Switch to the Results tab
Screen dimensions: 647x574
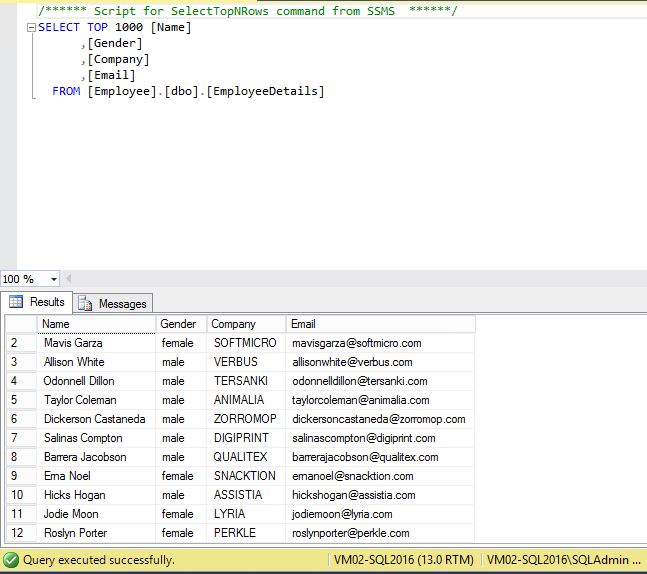pos(38,302)
